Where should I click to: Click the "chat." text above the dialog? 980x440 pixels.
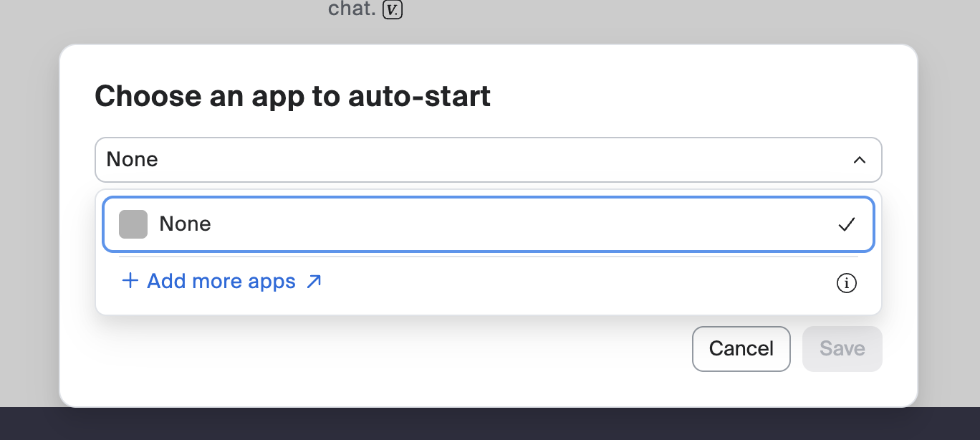click(352, 9)
